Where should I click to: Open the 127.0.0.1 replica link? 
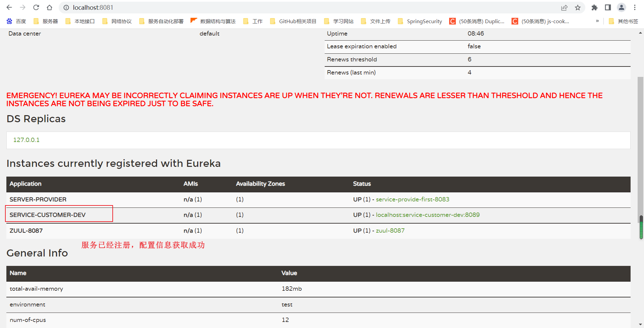[x=26, y=140]
